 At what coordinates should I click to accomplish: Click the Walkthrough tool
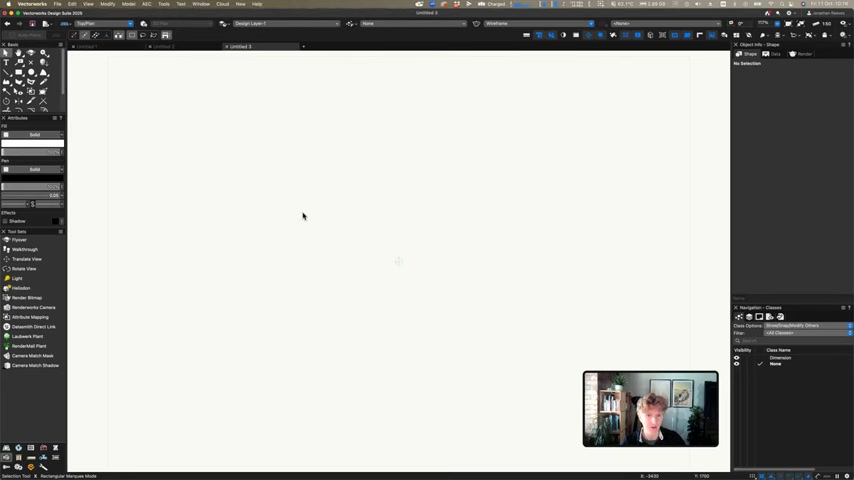pos(25,250)
